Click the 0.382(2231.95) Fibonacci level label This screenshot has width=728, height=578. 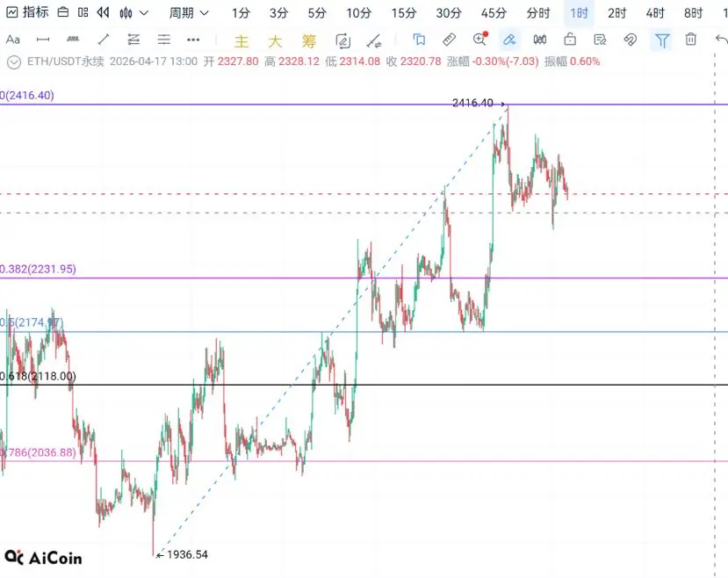(x=38, y=270)
